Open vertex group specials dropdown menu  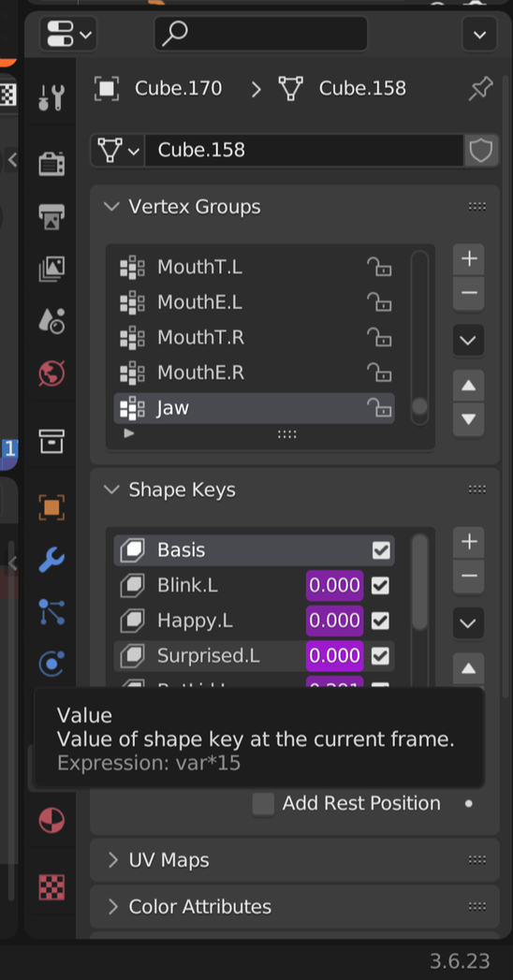[469, 341]
